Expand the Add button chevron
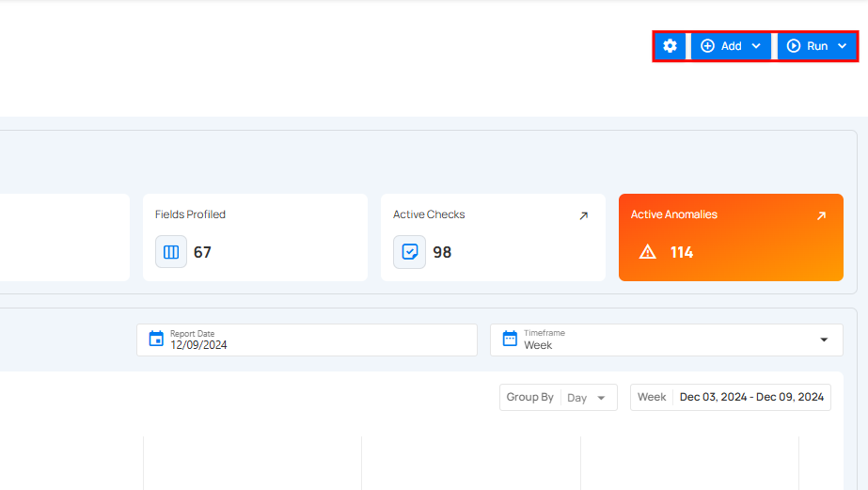This screenshot has width=868, height=490. click(756, 46)
